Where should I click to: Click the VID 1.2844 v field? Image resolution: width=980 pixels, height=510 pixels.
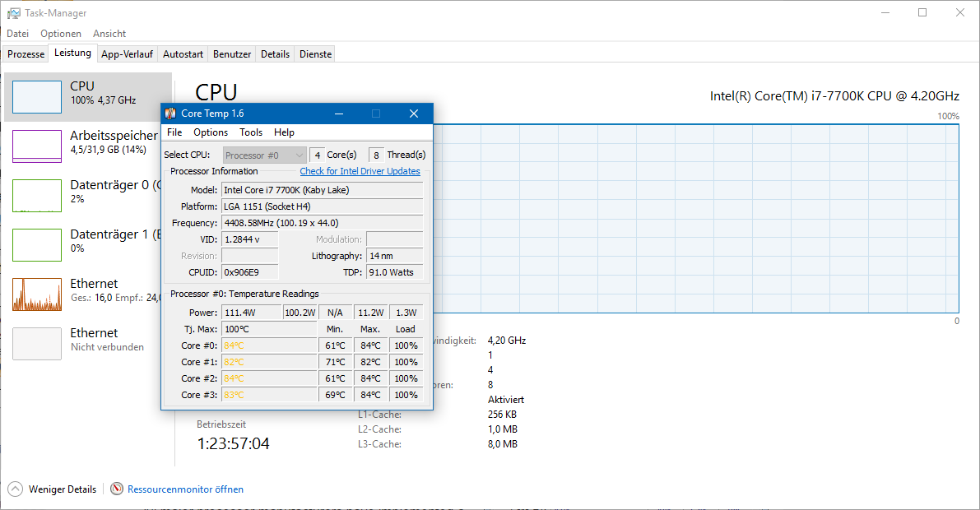pyautogui.click(x=249, y=239)
